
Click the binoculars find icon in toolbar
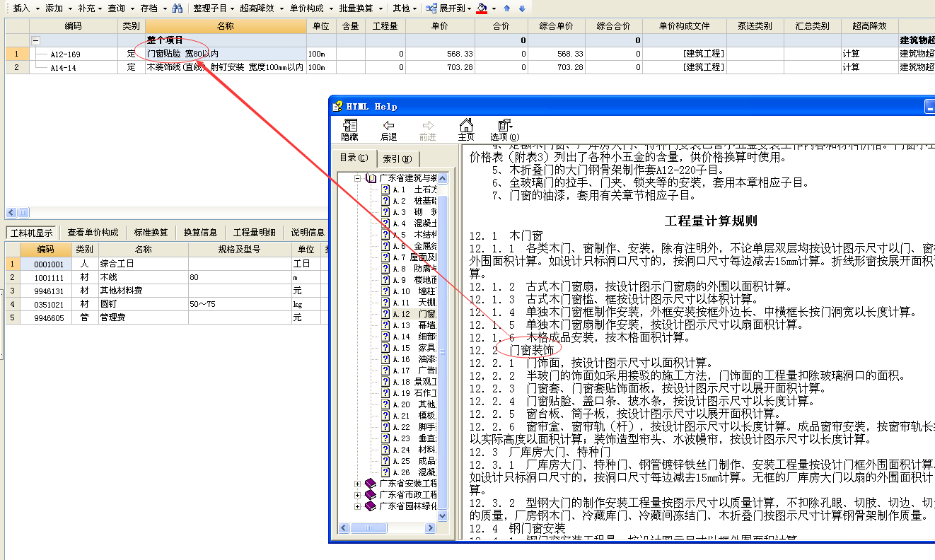(178, 8)
